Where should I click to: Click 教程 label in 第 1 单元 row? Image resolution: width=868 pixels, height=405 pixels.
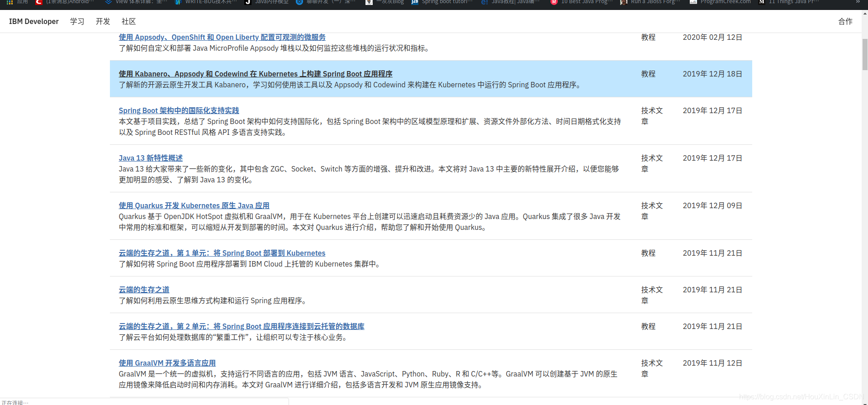coord(648,253)
